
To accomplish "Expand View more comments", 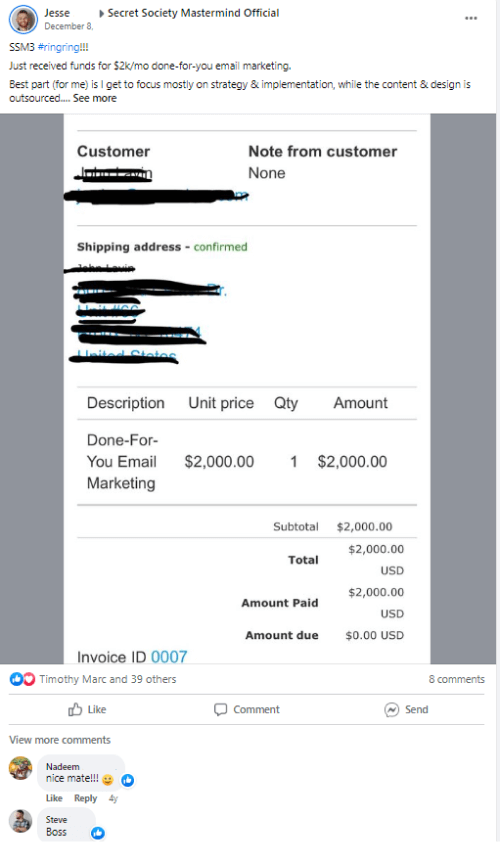I will tap(60, 739).
